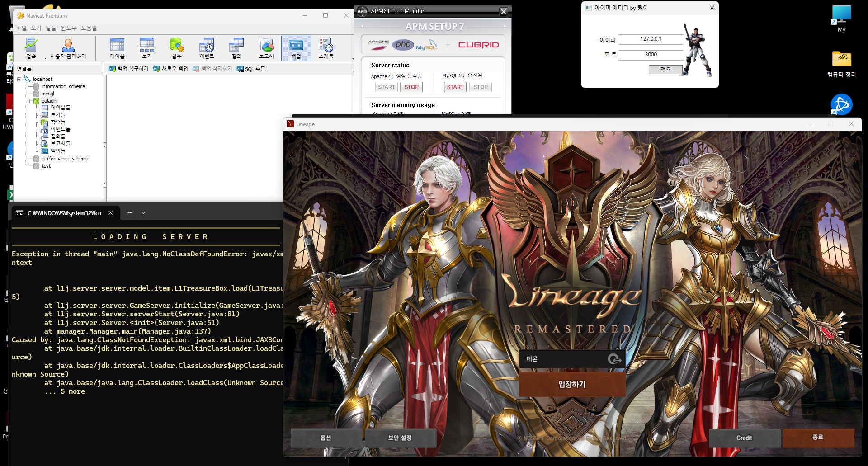The image size is (868, 466).
Task: Open the terminal tab dropdown chevron
Action: click(x=143, y=213)
